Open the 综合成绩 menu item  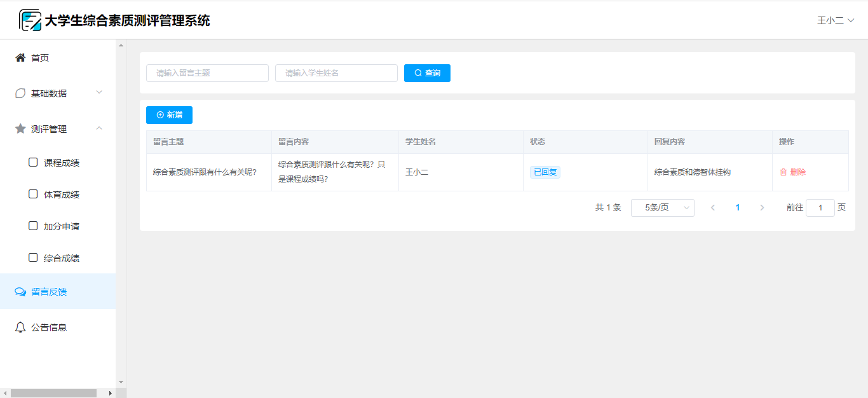[61, 258]
